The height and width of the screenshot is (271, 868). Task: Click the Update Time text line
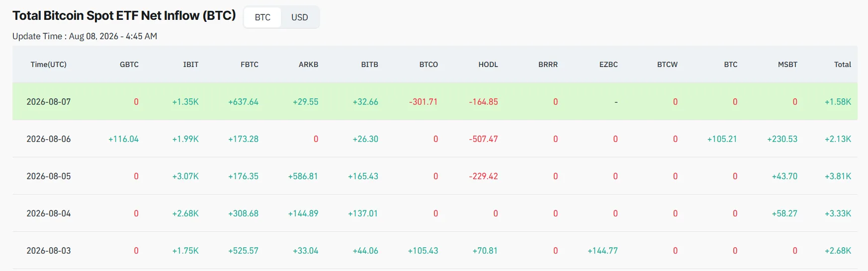tap(85, 36)
